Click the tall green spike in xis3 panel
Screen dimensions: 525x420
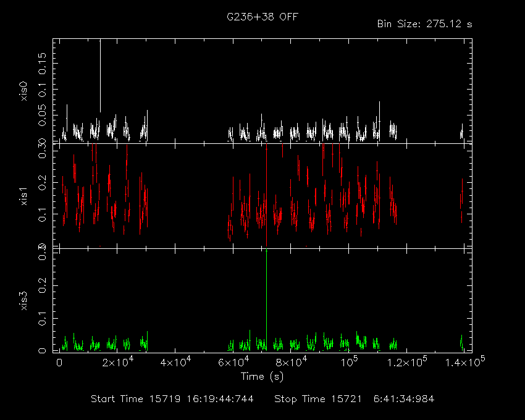tap(267, 300)
